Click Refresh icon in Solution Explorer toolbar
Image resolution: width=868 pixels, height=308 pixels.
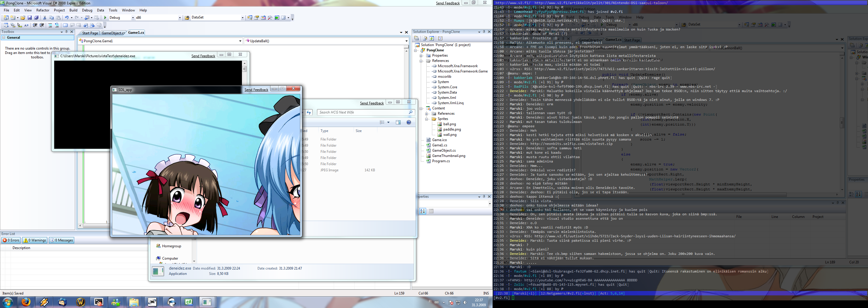pyautogui.click(x=432, y=38)
